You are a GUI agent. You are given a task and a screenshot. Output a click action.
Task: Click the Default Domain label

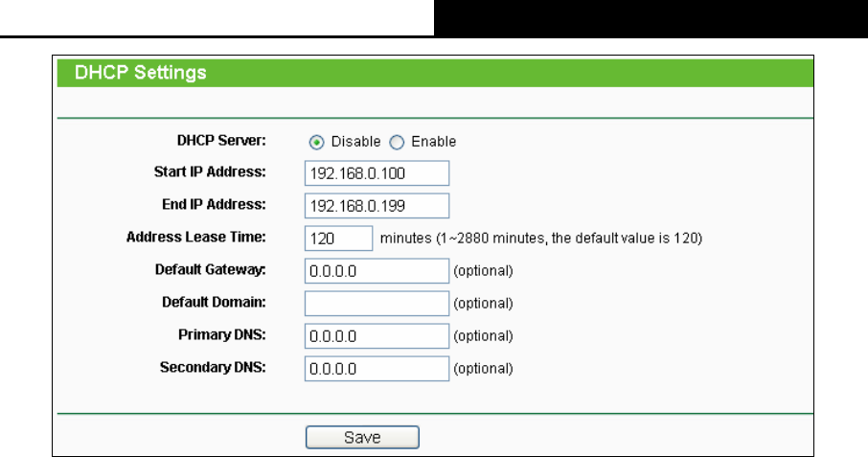click(x=214, y=302)
